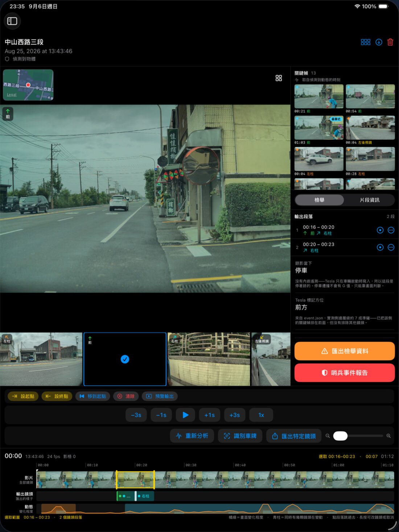
Task: Select the 檢舉 segmented tab
Action: (319, 200)
